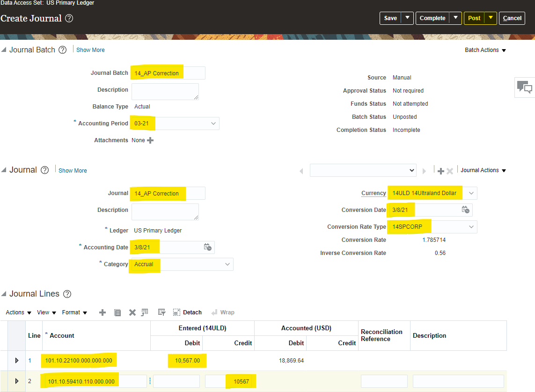Add an attachment with the plus icon
The image size is (535, 392).
pyautogui.click(x=150, y=140)
